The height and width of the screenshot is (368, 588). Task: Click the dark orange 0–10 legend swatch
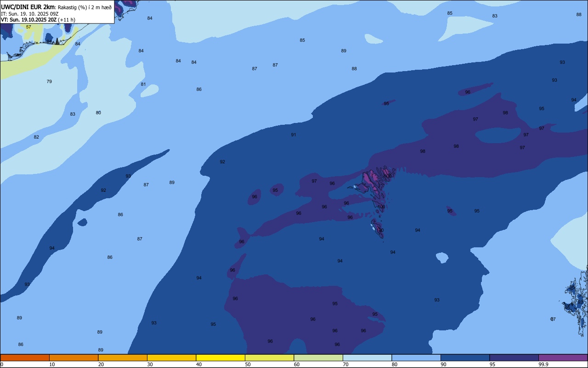click(x=25, y=357)
